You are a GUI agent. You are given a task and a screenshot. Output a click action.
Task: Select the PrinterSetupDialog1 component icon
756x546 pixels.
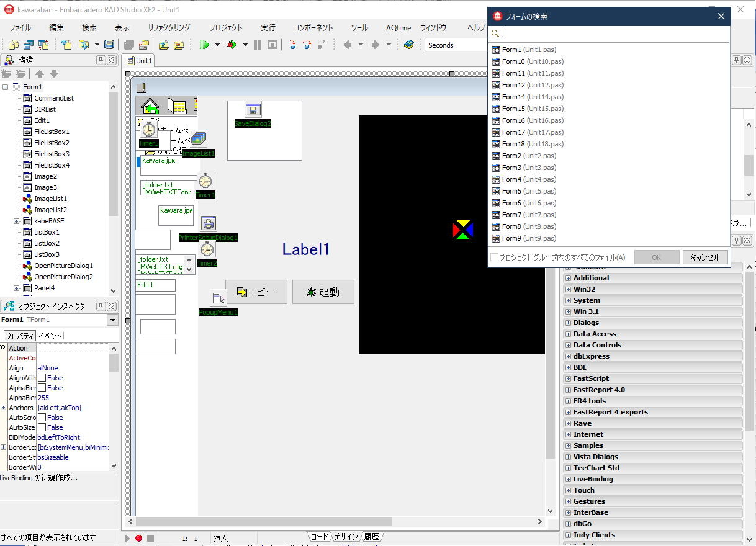tap(209, 224)
